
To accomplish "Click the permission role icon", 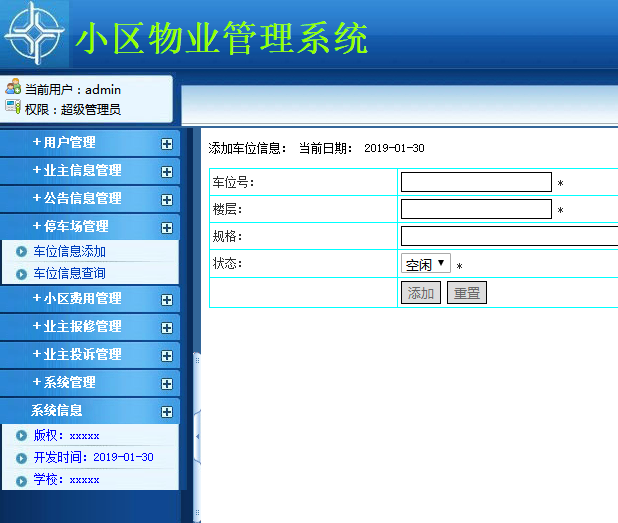I will point(13,107).
